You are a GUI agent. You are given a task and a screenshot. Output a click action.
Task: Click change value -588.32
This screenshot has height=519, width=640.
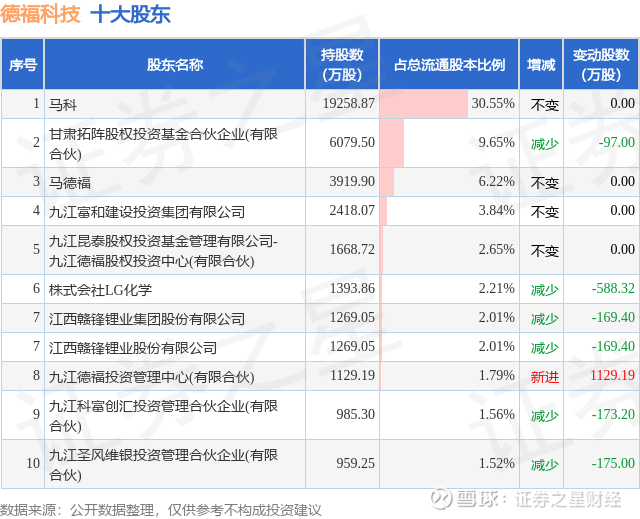pos(613,288)
